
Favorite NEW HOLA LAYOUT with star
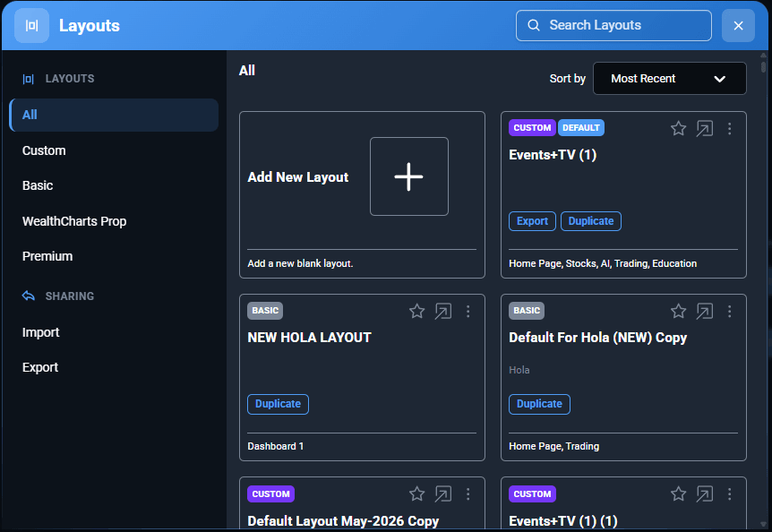(x=416, y=311)
